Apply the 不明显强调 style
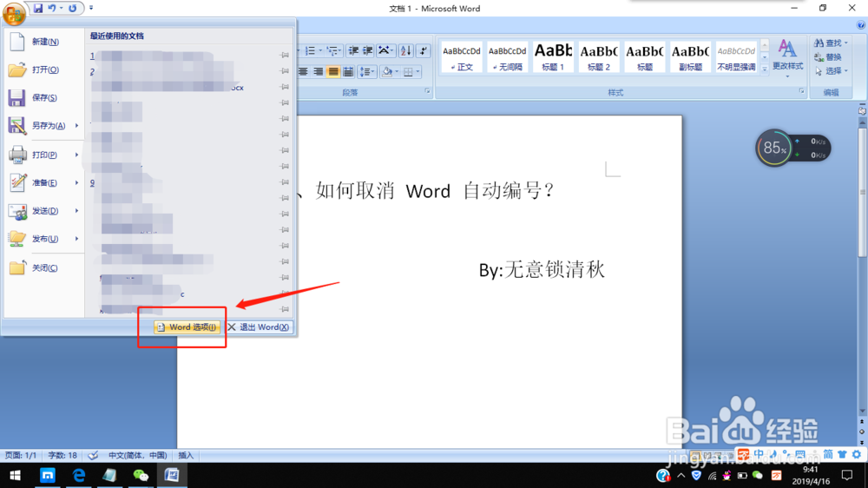This screenshot has width=868, height=488. (736, 57)
